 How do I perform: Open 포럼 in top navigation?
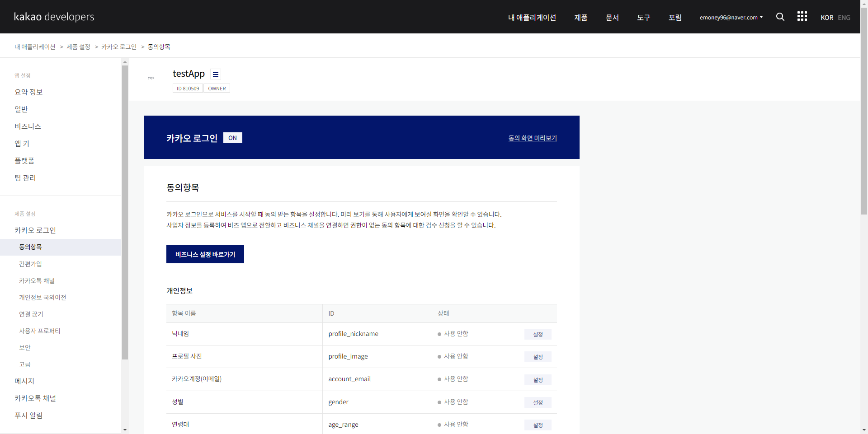[x=675, y=18]
